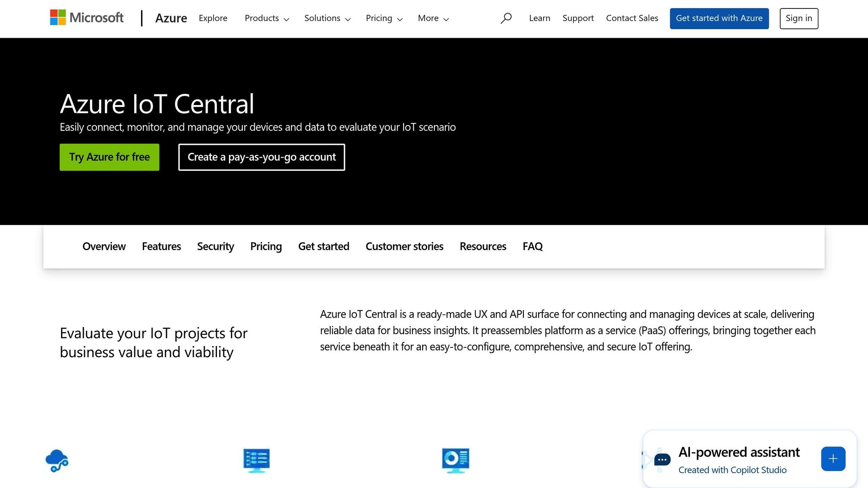Click the Created with Copilot Studio link
This screenshot has height=488, width=868.
click(x=732, y=470)
